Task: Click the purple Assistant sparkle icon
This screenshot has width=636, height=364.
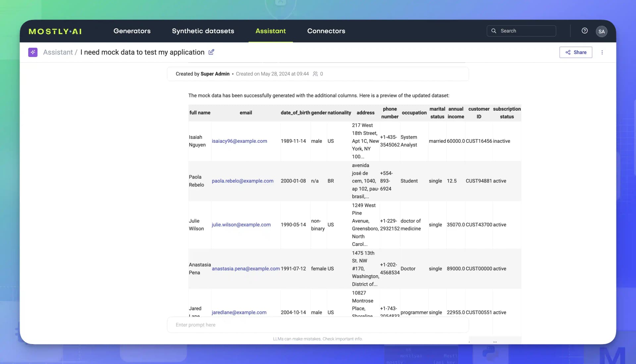Action: [x=33, y=52]
